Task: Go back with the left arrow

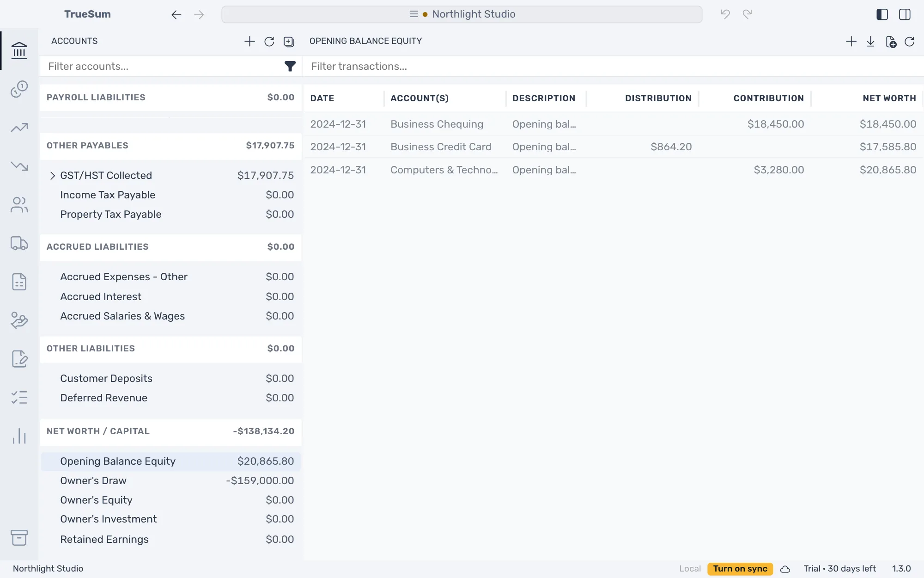Action: 176,15
